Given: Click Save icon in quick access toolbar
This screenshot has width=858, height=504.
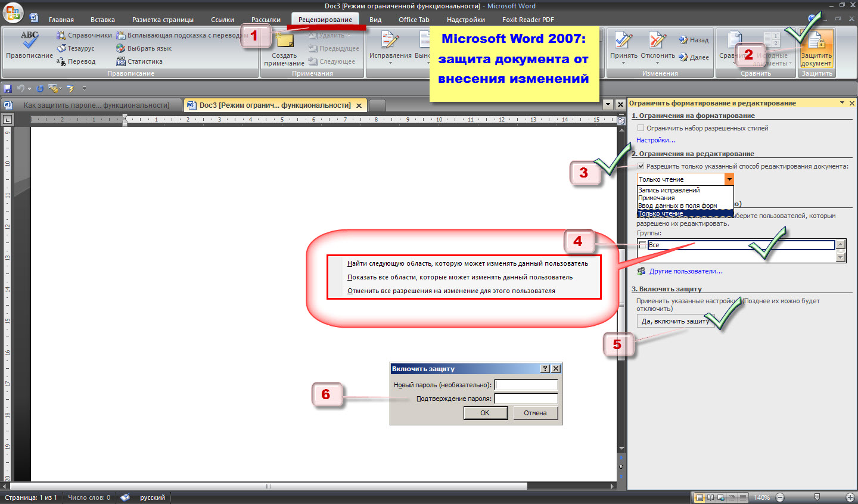Looking at the screenshot, I should pos(8,88).
